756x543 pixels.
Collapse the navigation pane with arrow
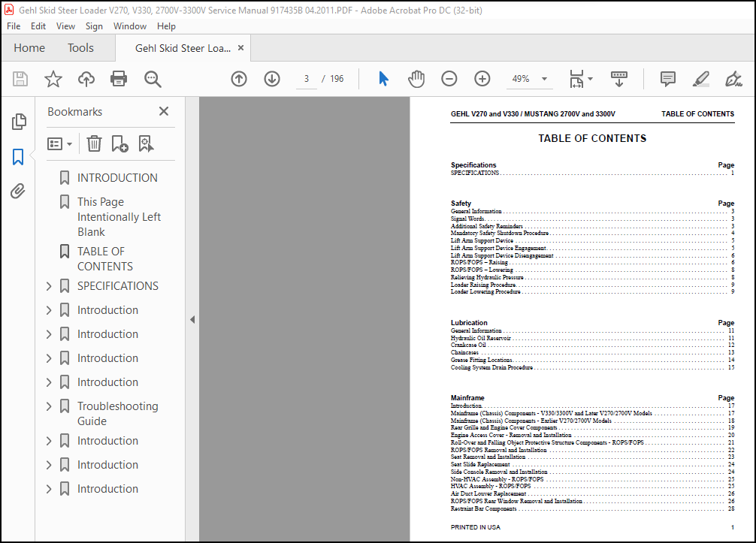[x=192, y=319]
